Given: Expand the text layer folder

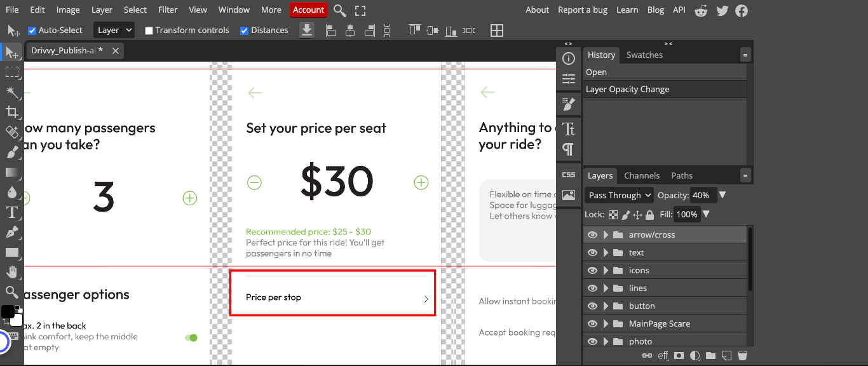Looking at the screenshot, I should [606, 252].
